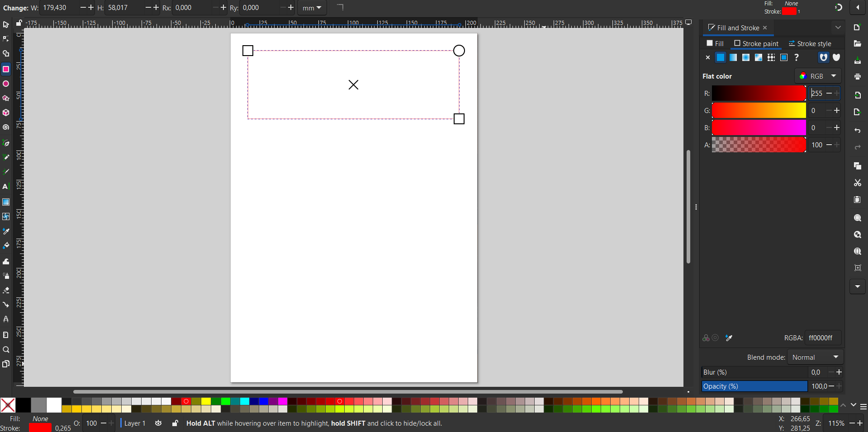Switch to the Fill tab
The image size is (868, 432).
point(715,43)
